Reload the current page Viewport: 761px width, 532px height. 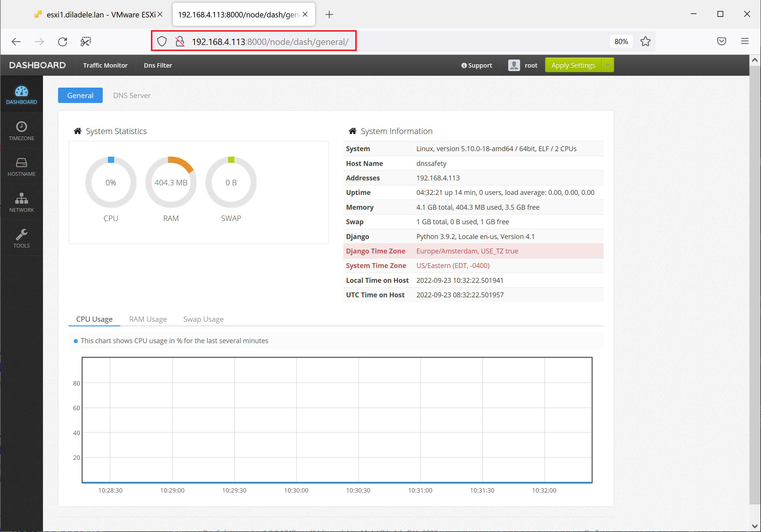pos(62,42)
